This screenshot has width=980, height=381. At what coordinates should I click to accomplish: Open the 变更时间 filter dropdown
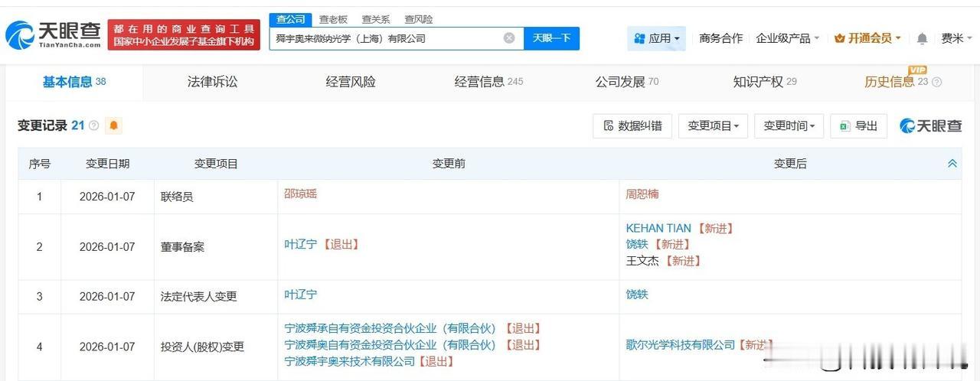coord(789,125)
